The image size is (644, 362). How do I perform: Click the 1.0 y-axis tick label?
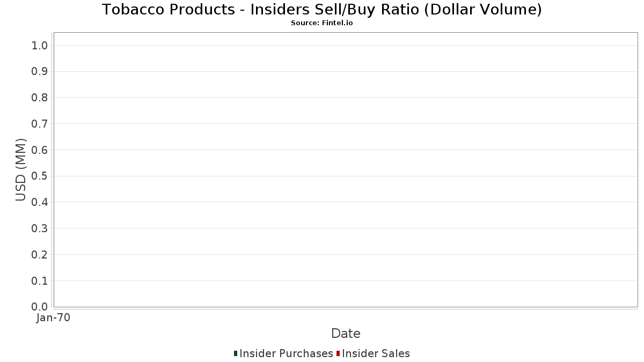[40, 46]
